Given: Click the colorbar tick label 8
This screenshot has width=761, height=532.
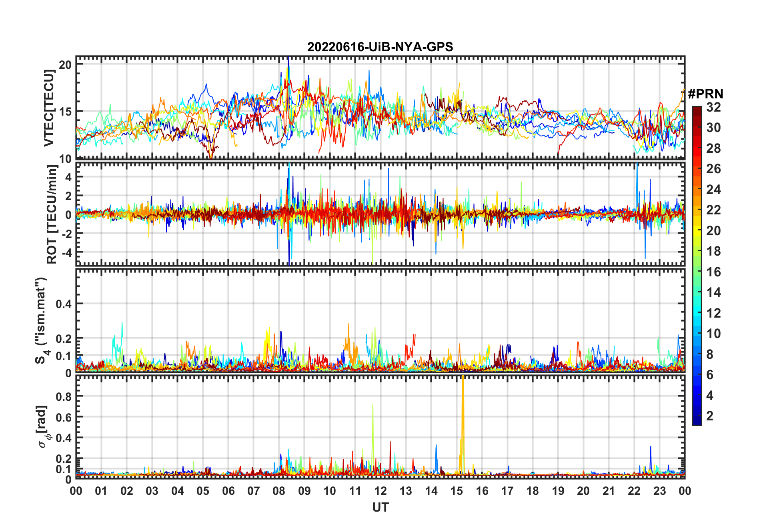Looking at the screenshot, I should (710, 354).
